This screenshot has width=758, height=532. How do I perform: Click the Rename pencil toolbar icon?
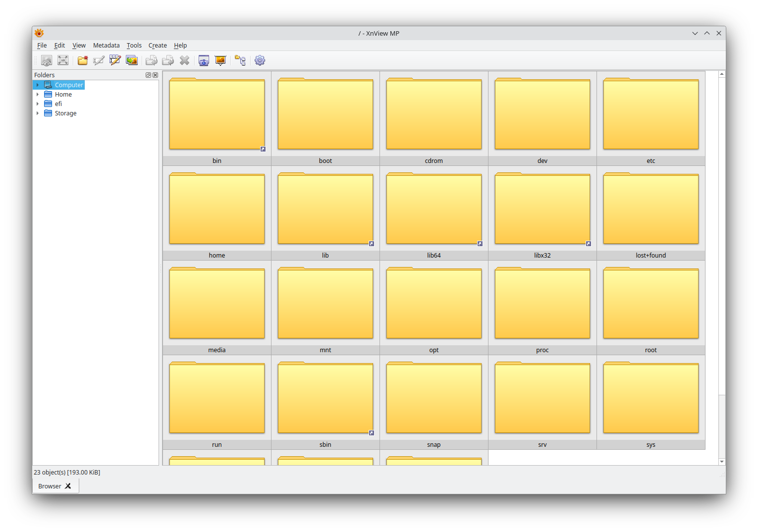99,60
